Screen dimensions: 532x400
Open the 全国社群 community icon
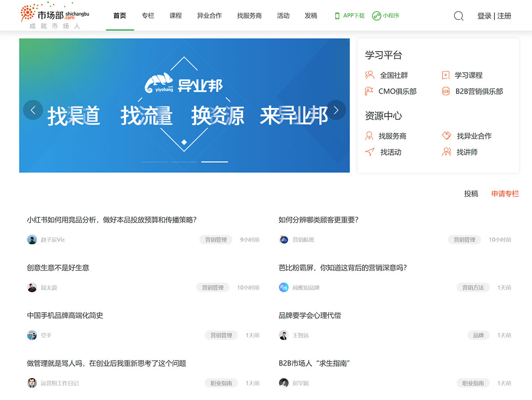369,75
